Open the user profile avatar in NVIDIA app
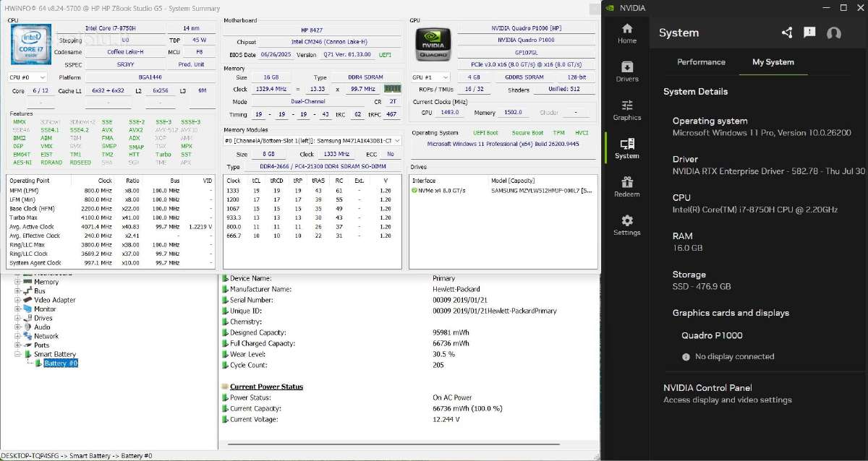The height and width of the screenshot is (461, 868). 833,33
